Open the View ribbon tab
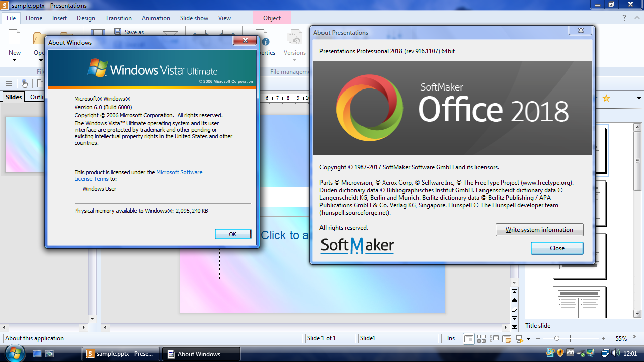 point(225,18)
